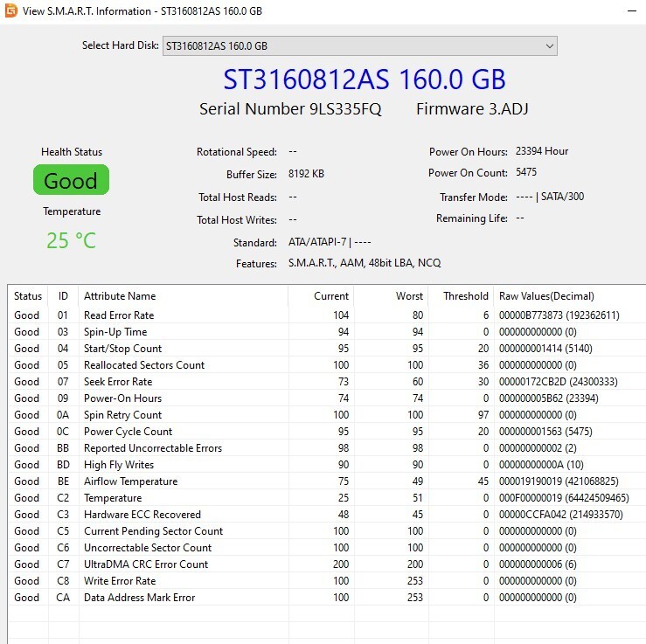This screenshot has width=646, height=644.
Task: Click the Worst column header
Action: click(391, 296)
